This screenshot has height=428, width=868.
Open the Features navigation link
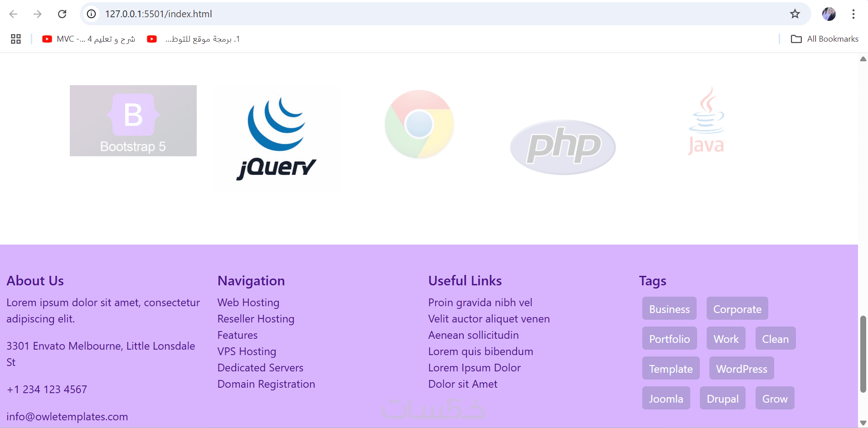click(238, 335)
